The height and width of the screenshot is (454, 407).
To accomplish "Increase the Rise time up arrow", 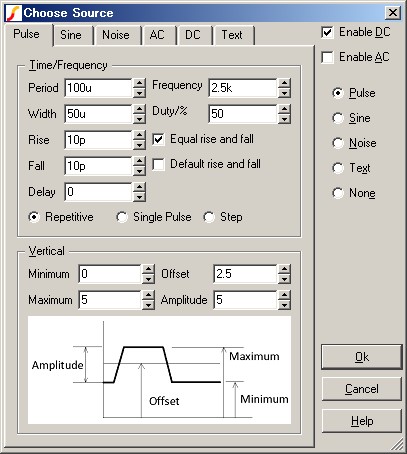I will coord(139,135).
